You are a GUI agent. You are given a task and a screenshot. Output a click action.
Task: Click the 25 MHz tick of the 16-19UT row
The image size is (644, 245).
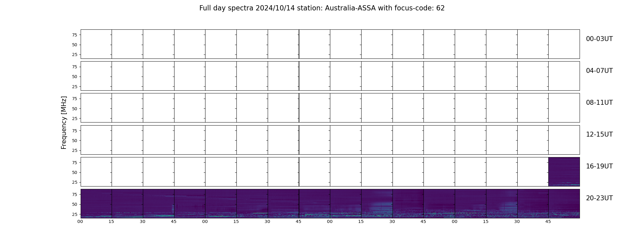click(75, 182)
